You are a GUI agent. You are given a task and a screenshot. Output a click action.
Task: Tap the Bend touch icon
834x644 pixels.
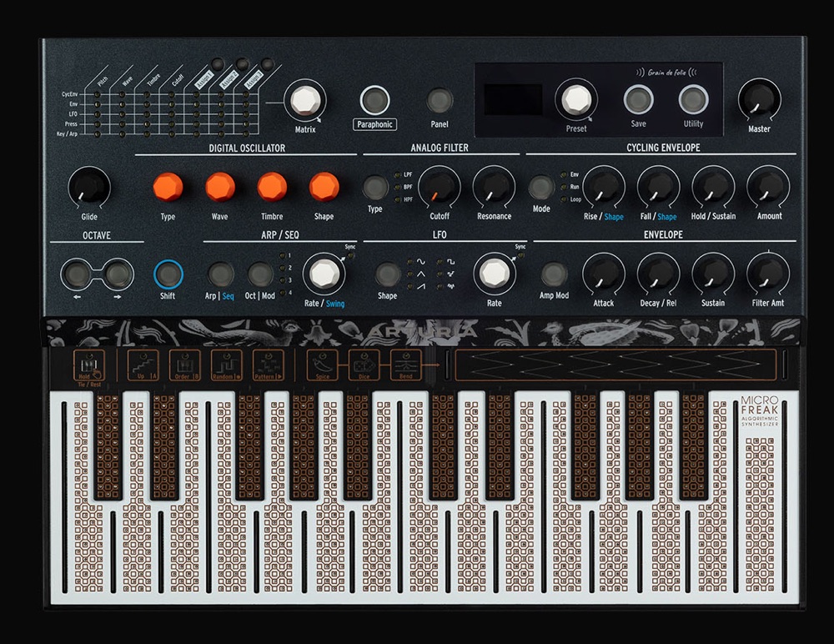406,365
